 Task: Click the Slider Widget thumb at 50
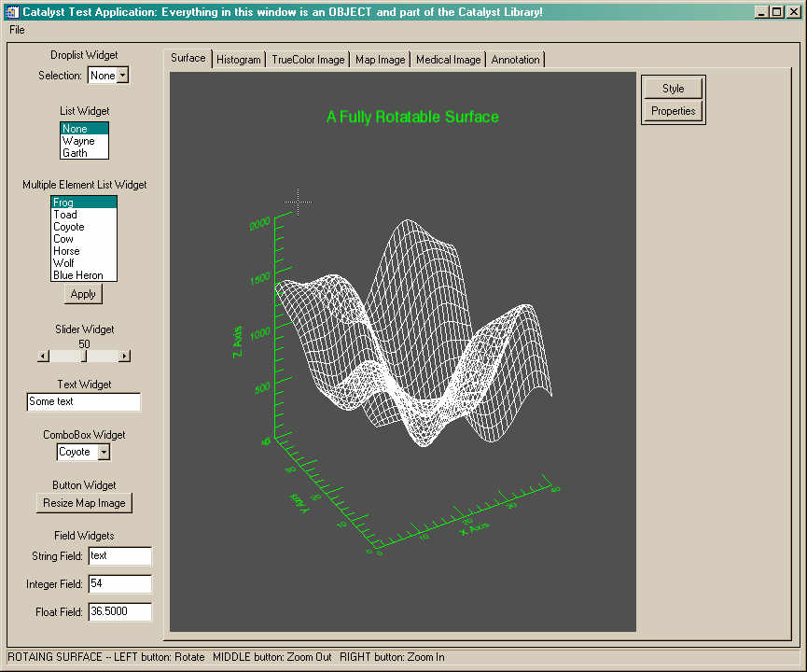pos(84,356)
